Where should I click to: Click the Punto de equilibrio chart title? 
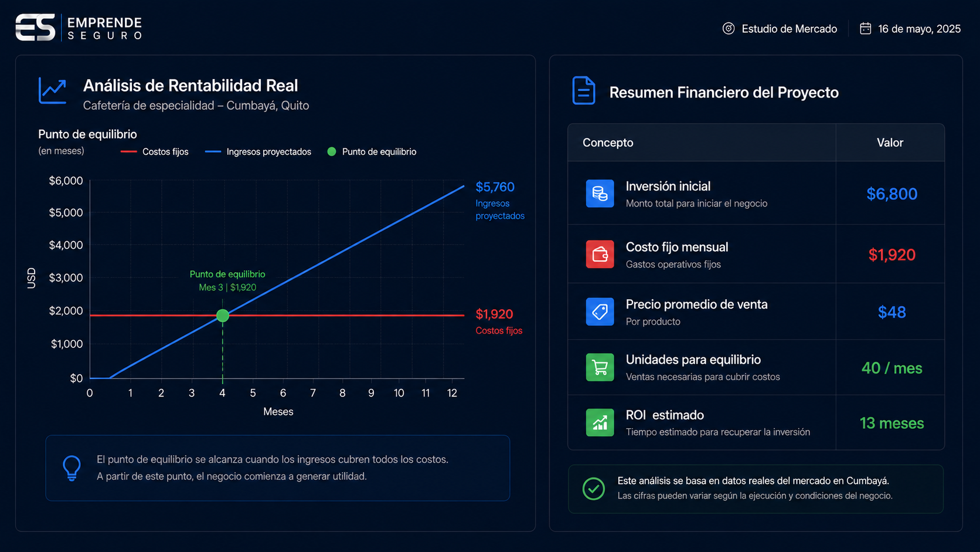(87, 134)
